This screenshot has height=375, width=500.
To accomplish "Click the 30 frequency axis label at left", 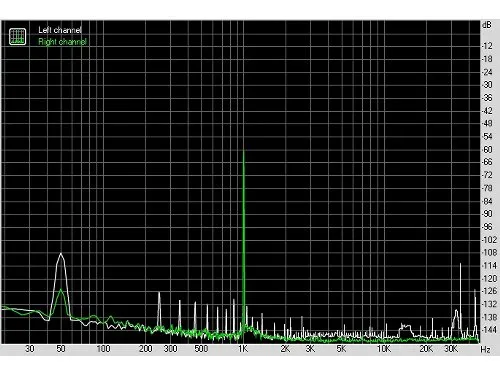I will coord(30,349).
